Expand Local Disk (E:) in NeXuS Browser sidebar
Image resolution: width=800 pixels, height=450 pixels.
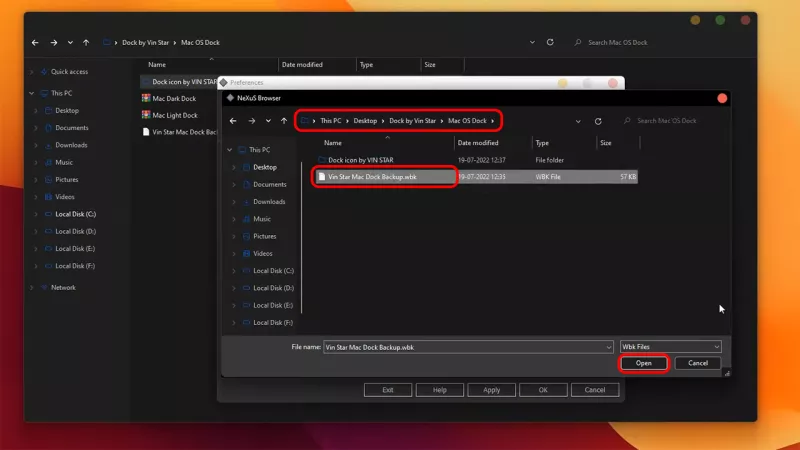[234, 306]
